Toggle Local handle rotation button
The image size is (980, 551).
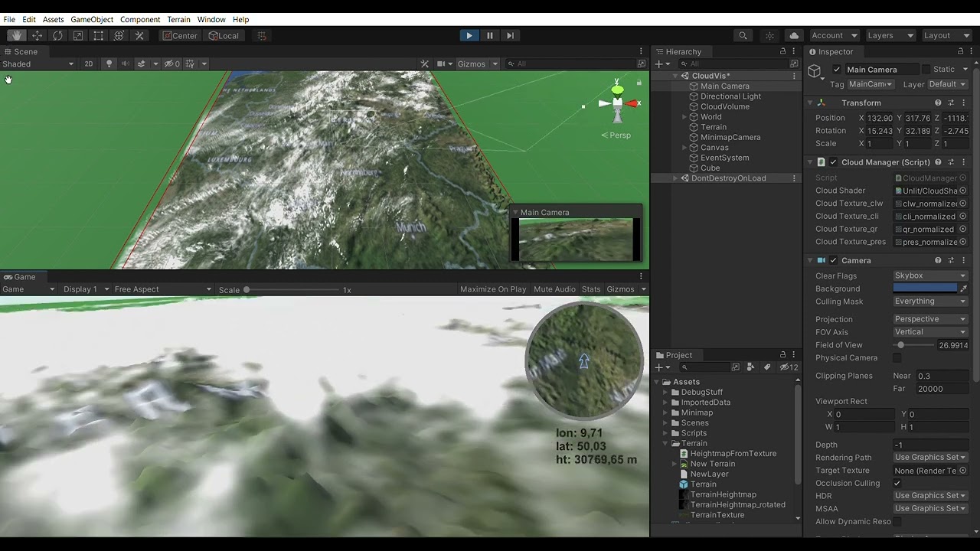pos(224,35)
